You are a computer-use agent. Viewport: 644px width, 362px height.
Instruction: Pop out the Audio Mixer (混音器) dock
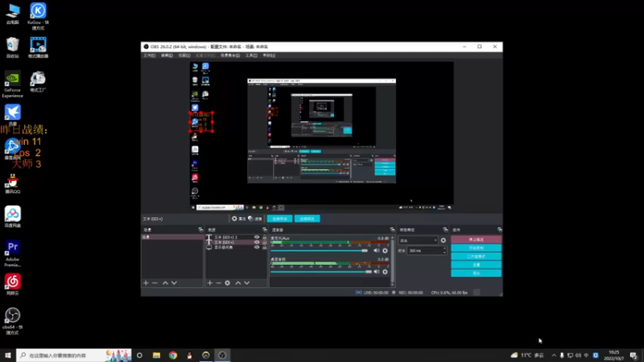tap(392, 230)
